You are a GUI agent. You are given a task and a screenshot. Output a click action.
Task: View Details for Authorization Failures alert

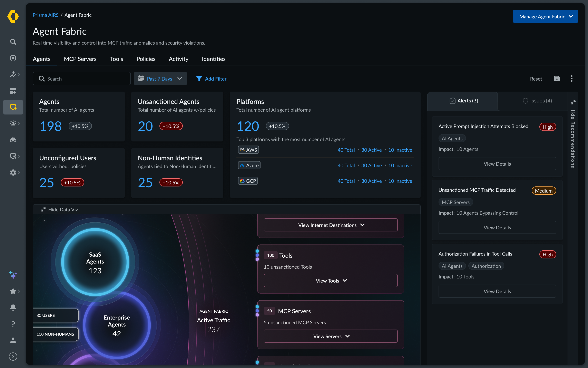[497, 291]
